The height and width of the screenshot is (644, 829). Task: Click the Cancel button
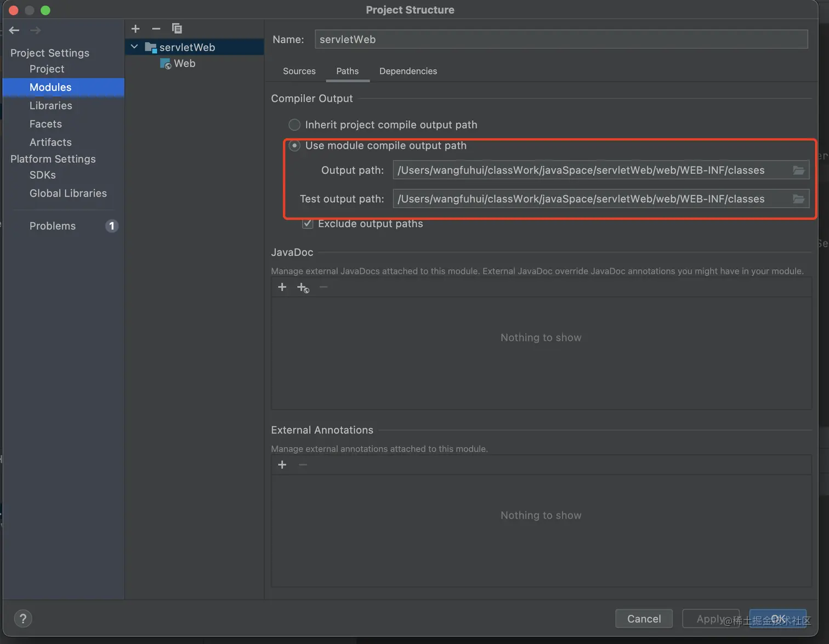coord(644,619)
